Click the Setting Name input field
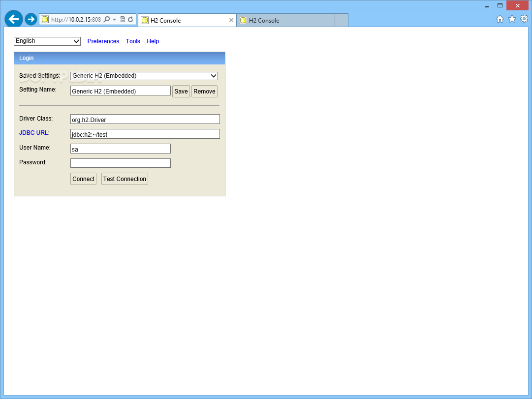532x399 pixels. [121, 91]
